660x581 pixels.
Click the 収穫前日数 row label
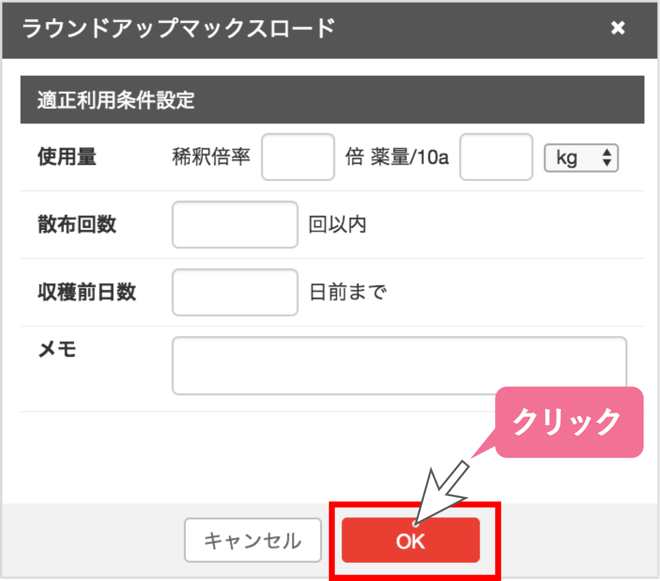tap(86, 292)
